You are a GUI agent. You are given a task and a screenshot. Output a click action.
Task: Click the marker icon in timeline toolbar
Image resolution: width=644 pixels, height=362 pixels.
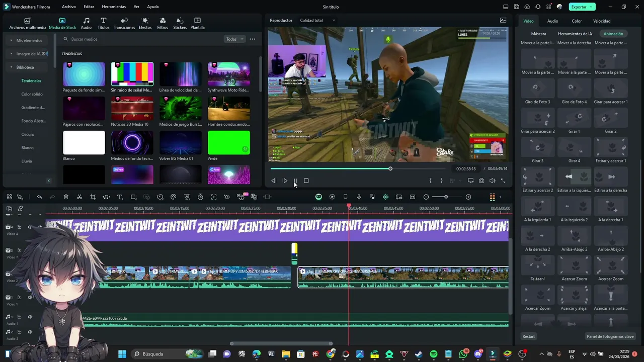[x=345, y=197]
